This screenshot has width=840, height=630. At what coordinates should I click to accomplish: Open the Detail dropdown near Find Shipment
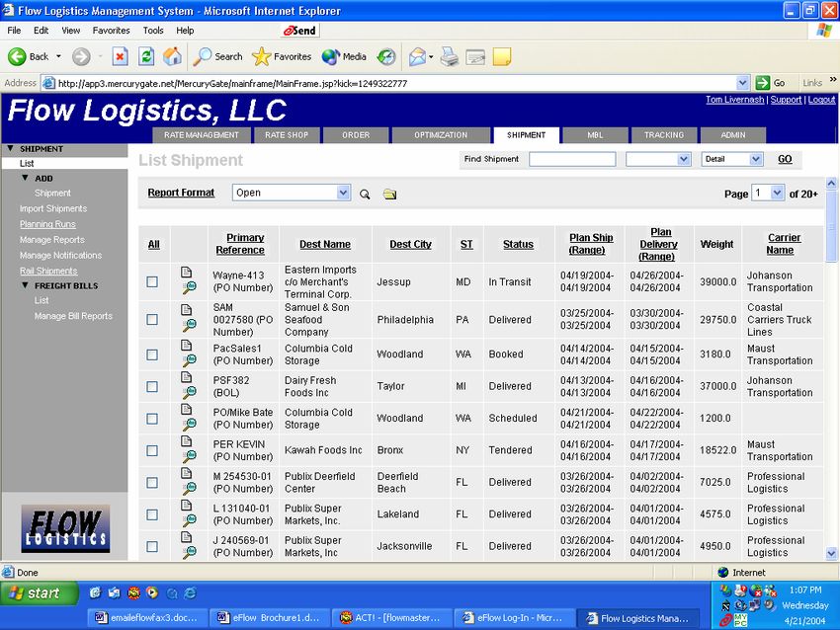pyautogui.click(x=731, y=159)
